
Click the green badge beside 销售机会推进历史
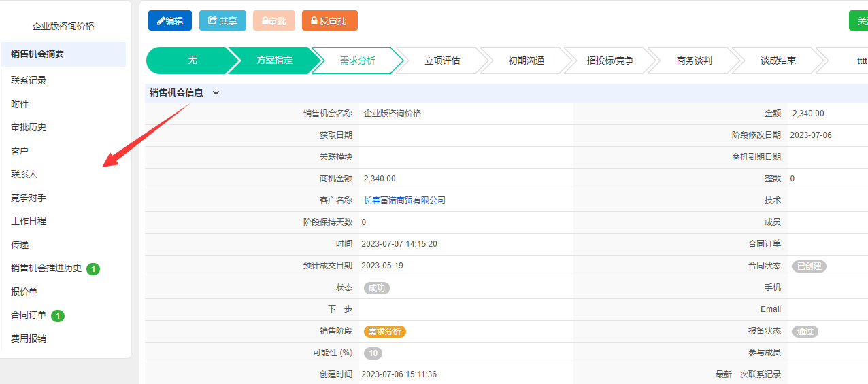point(94,269)
